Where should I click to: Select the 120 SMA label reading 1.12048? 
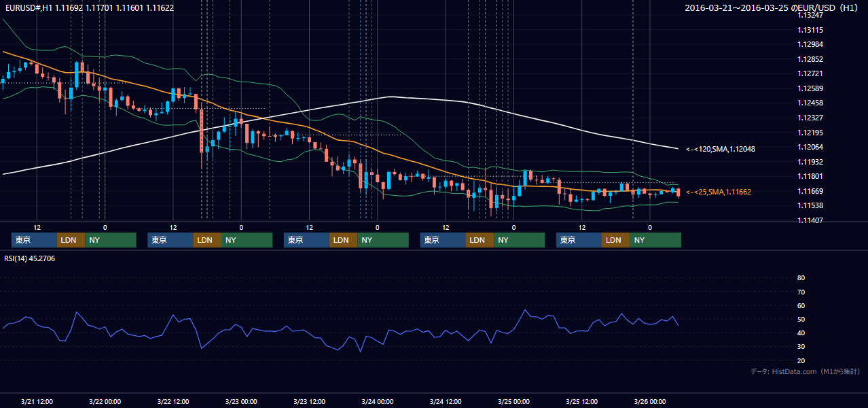point(721,149)
